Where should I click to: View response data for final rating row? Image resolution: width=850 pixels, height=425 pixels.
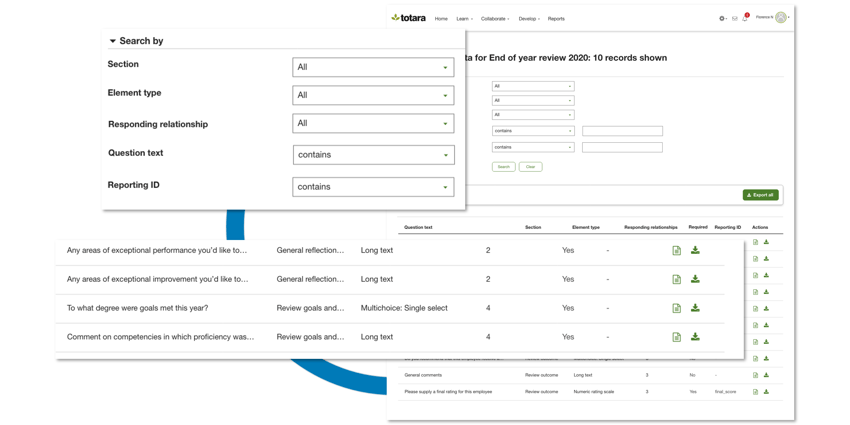click(756, 392)
